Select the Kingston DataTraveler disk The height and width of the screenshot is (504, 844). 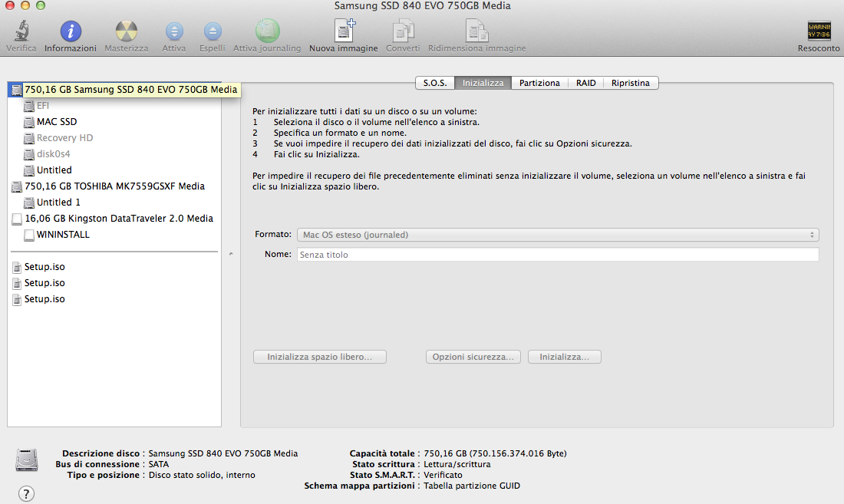click(118, 219)
